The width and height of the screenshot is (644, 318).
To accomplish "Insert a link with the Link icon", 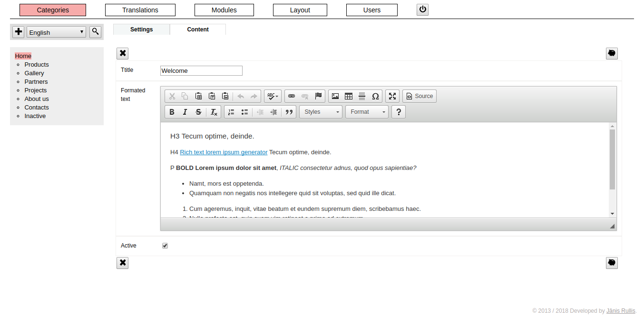I will (292, 96).
